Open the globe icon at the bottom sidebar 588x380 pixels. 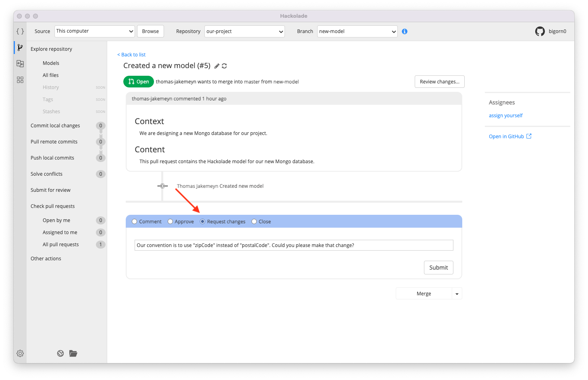(60, 353)
